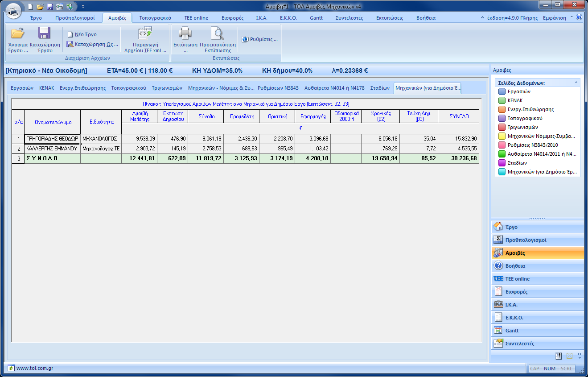Screen dimensions: 588x377
Task: Click the ΓΡΗΓΟΡΙΑΔΗΣ ΘΕΟΔΩΡ name cell
Action: point(53,139)
